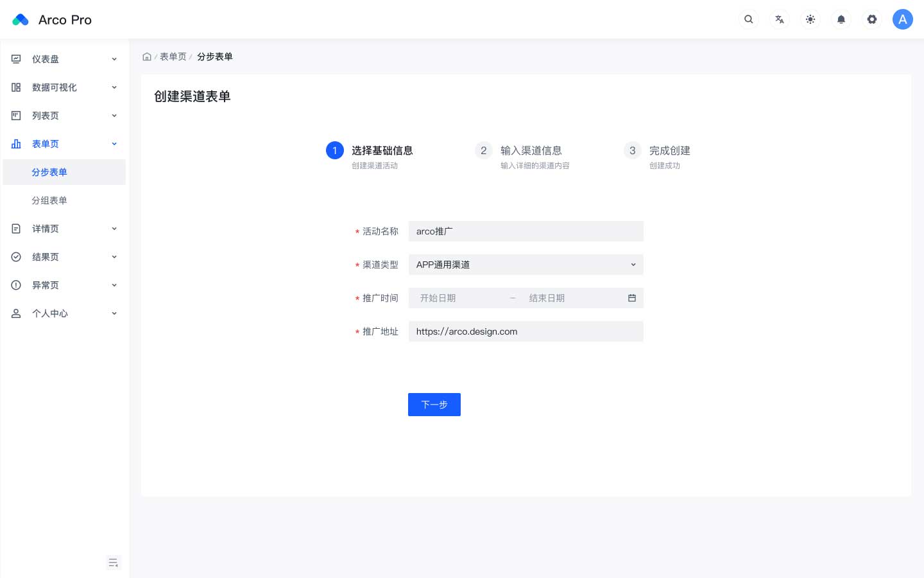The width and height of the screenshot is (924, 578).
Task: Open the 数据可视化 menu label
Action: [x=55, y=87]
